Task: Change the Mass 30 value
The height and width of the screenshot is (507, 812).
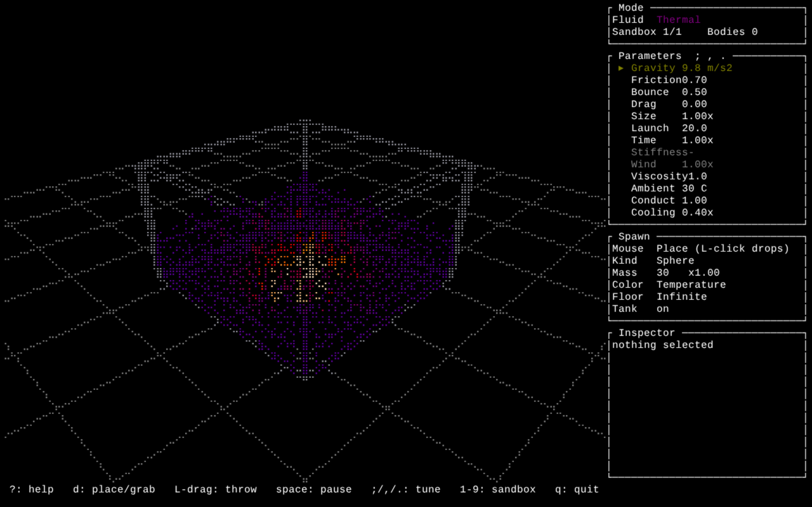Action: click(666, 273)
